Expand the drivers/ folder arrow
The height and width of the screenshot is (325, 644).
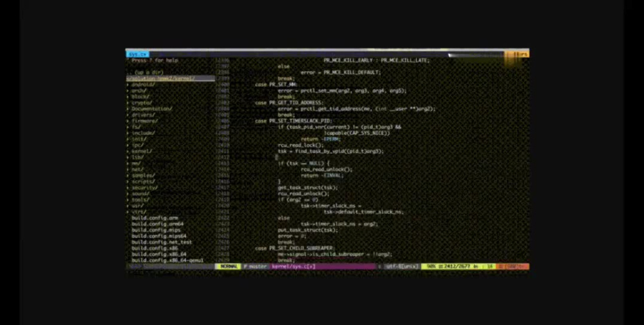[128, 115]
